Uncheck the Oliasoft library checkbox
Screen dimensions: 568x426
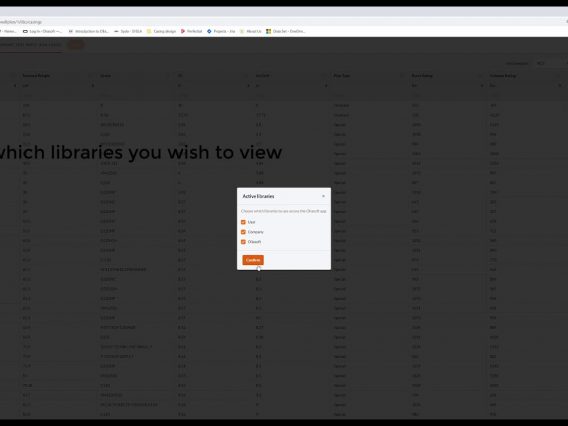click(x=243, y=242)
